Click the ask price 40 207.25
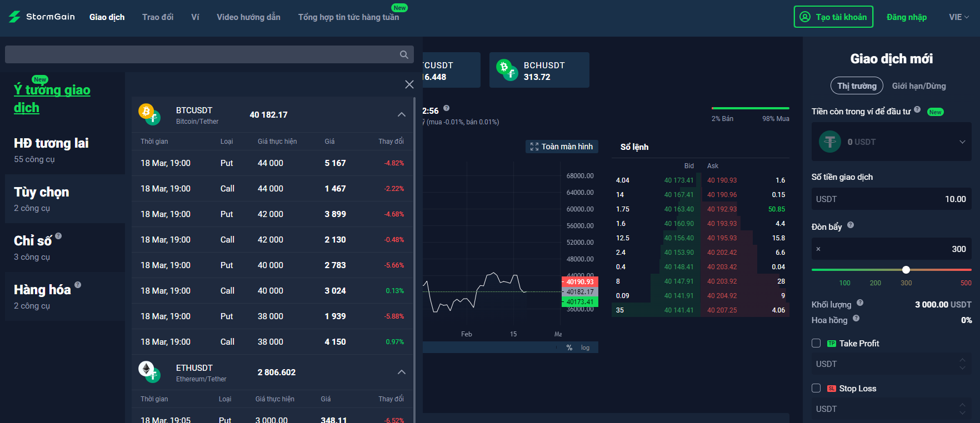 click(722, 310)
